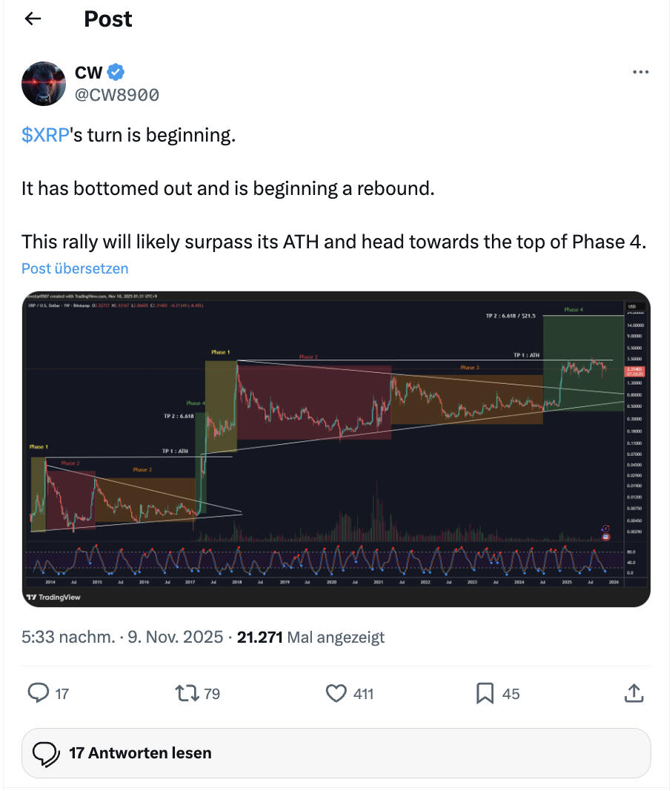This screenshot has width=672, height=791.
Task: Open the $XRP cashtag link
Action: [45, 136]
